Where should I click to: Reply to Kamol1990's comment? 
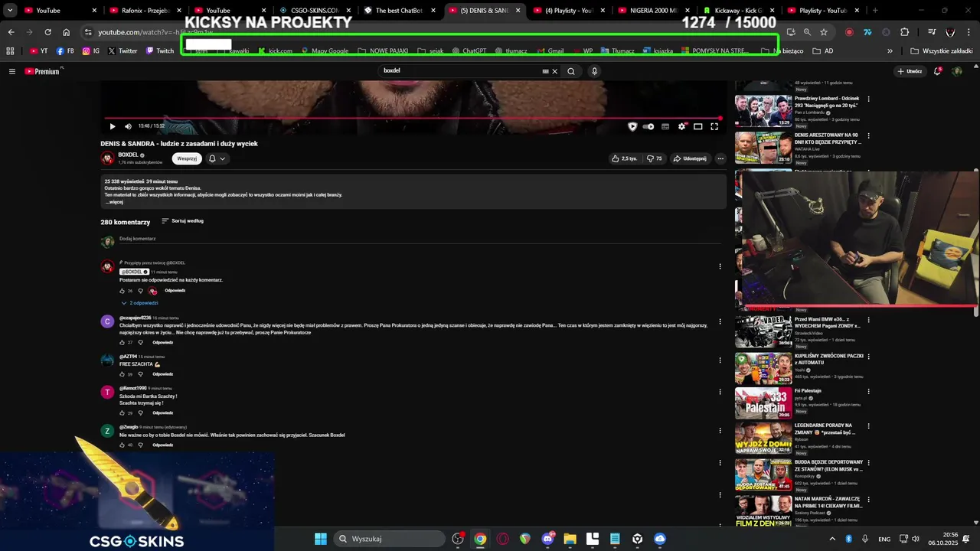[x=162, y=412]
